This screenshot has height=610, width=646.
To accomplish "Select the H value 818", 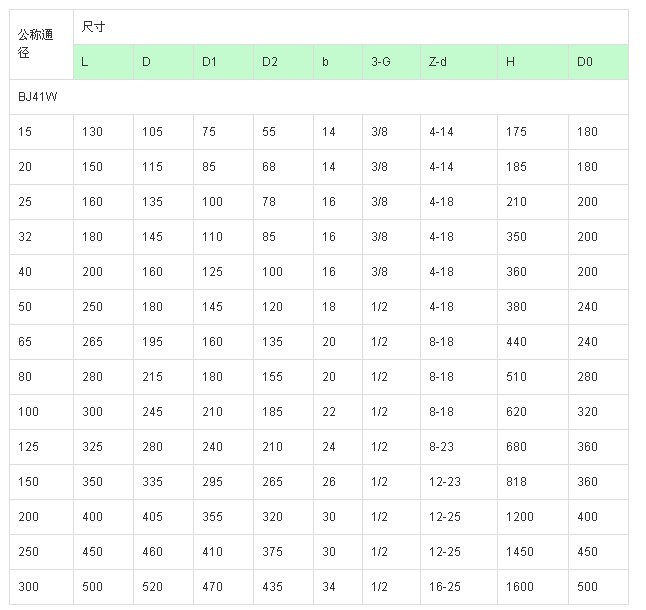I will click(x=516, y=482).
